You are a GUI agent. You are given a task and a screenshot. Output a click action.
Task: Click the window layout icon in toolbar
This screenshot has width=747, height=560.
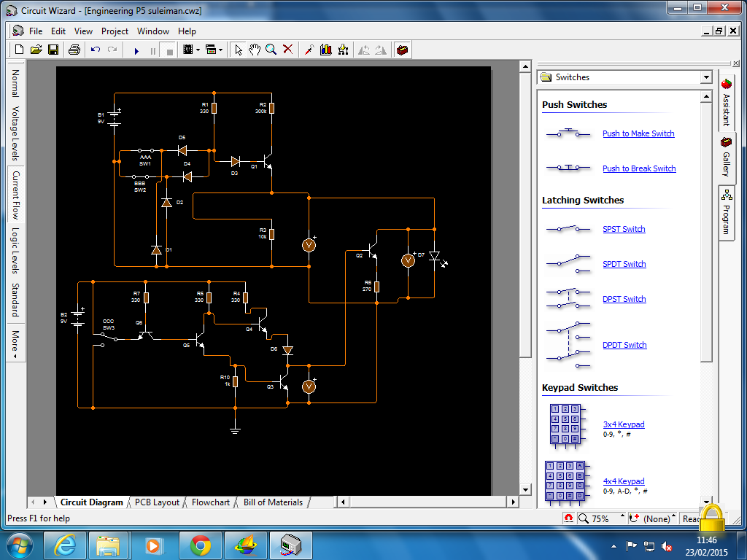click(x=211, y=50)
